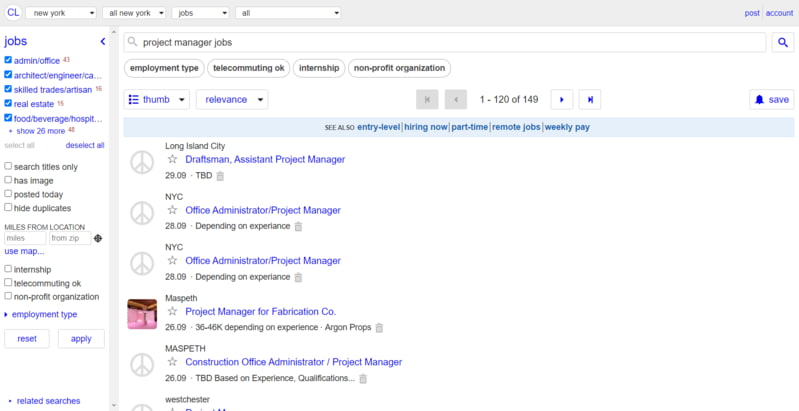Hide the Draftsman listing with the trash icon
This screenshot has height=411, width=799.
pyautogui.click(x=220, y=176)
